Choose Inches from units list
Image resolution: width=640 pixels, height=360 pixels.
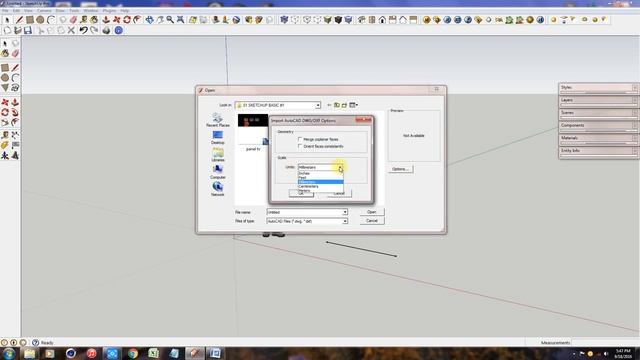(x=320, y=173)
